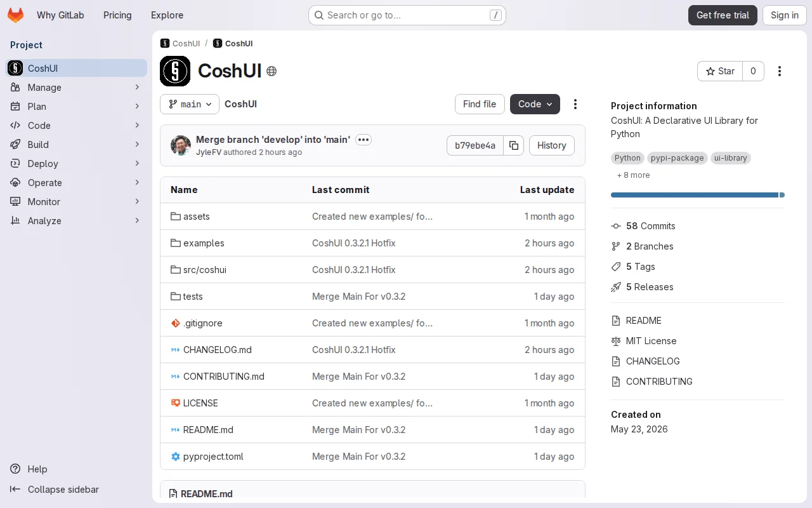Open the Explore menu item

tap(167, 15)
